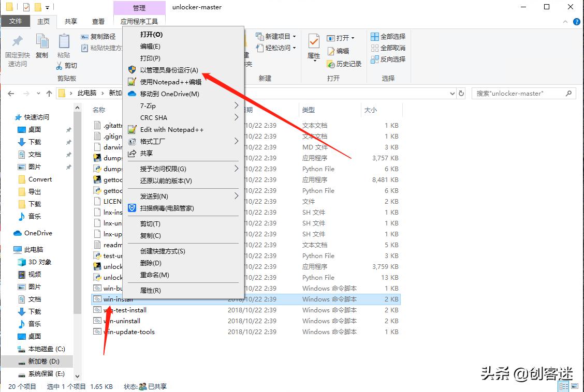Click the 历史记录 (History) icon

click(x=330, y=64)
